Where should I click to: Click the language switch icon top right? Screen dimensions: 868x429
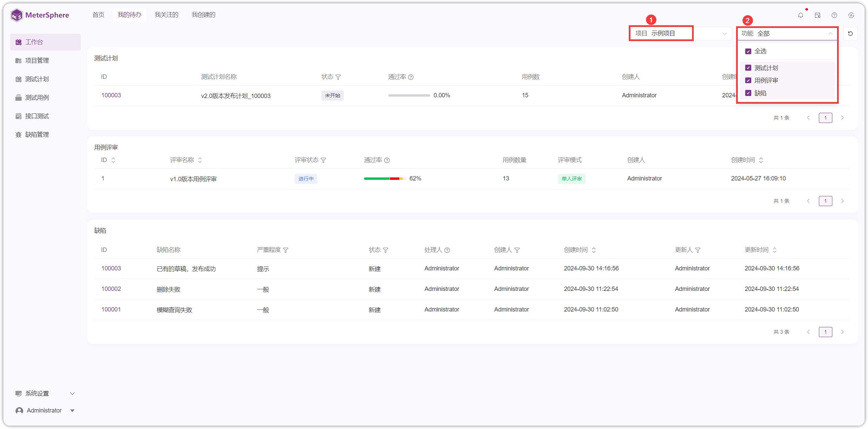point(851,15)
